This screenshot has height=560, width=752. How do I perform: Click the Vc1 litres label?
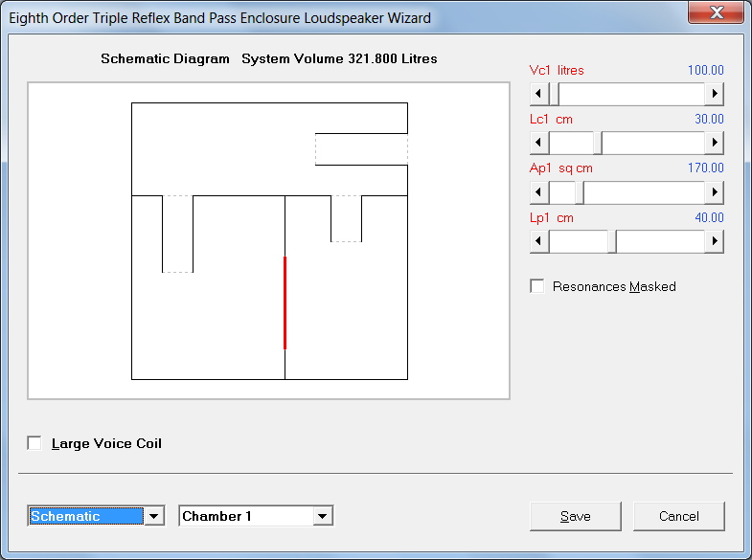point(557,70)
